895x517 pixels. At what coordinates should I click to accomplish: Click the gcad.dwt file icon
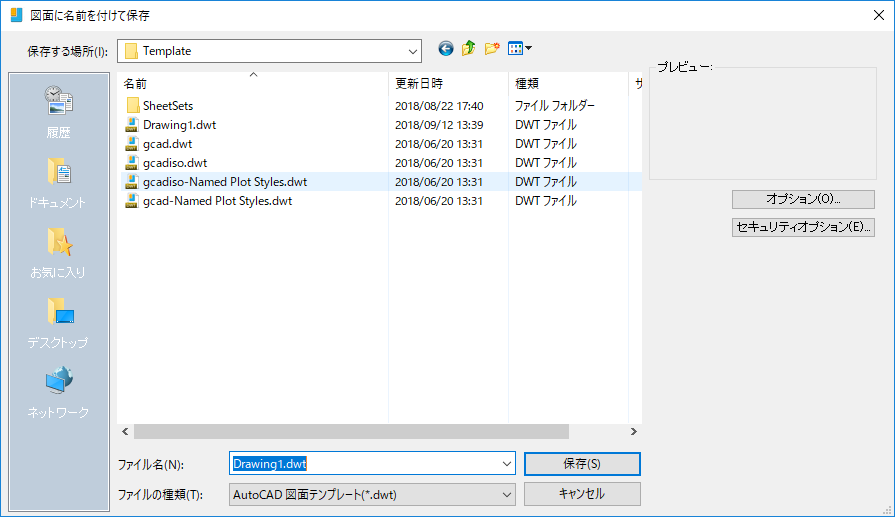[x=132, y=144]
